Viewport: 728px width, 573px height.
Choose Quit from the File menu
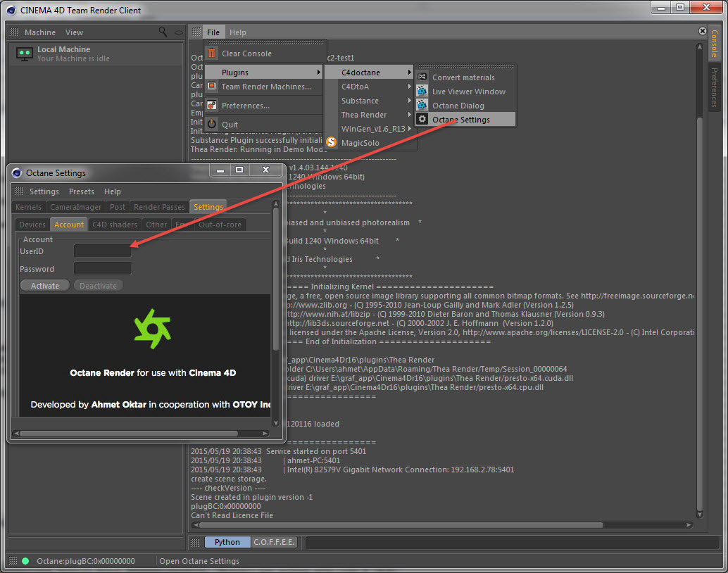tap(263, 125)
